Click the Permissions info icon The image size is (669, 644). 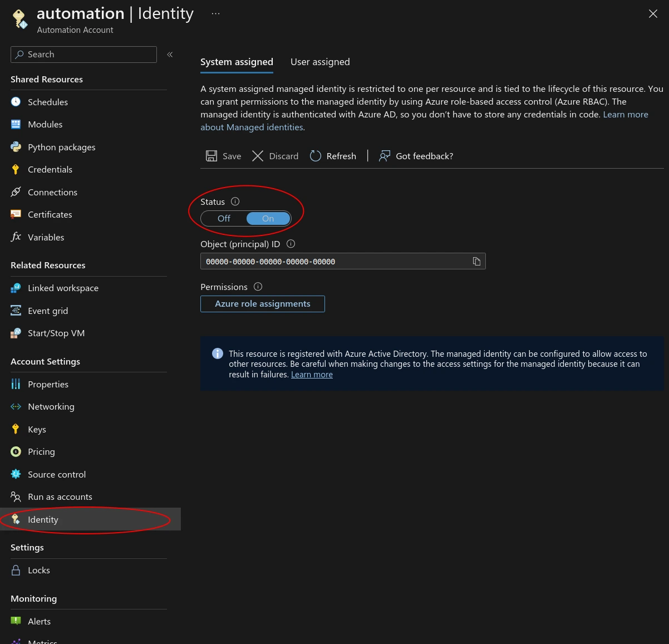(258, 287)
